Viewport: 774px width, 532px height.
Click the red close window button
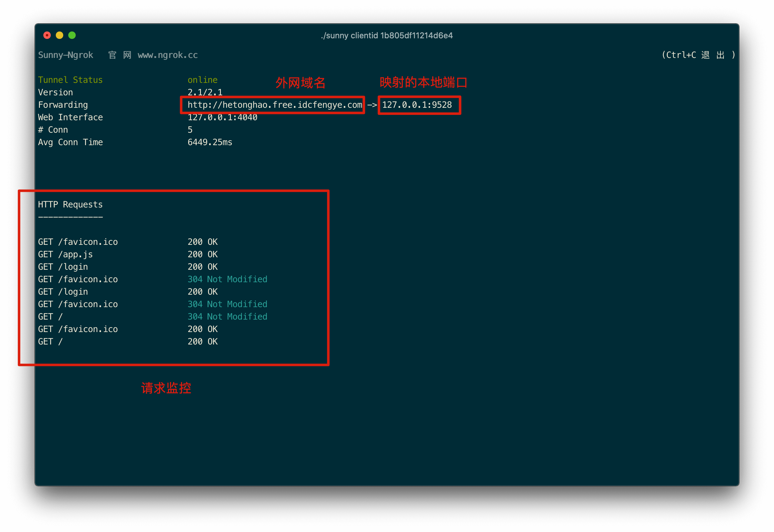[47, 35]
